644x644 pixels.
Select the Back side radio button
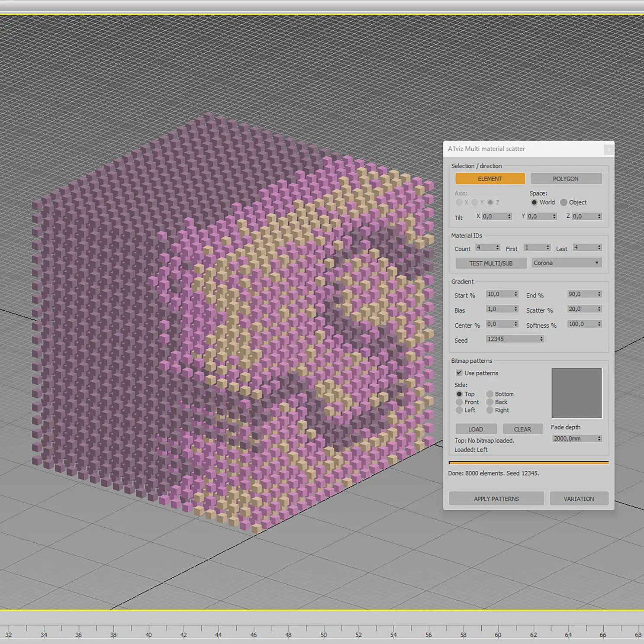489,402
